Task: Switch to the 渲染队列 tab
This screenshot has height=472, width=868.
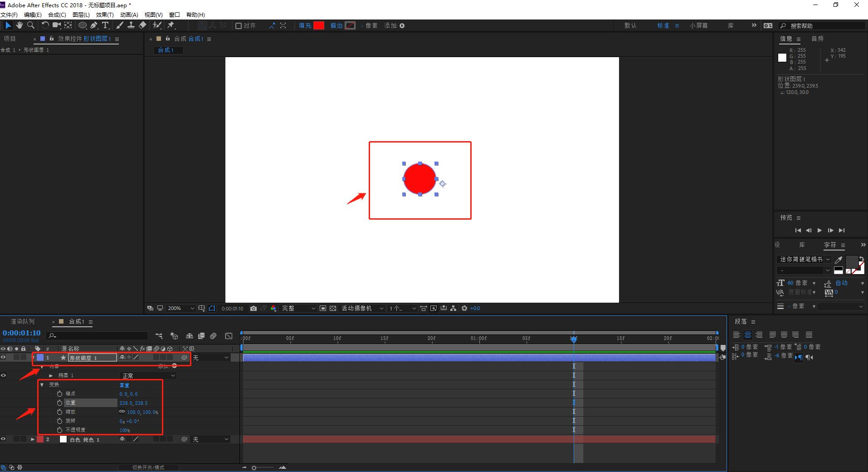Action: tap(23, 322)
